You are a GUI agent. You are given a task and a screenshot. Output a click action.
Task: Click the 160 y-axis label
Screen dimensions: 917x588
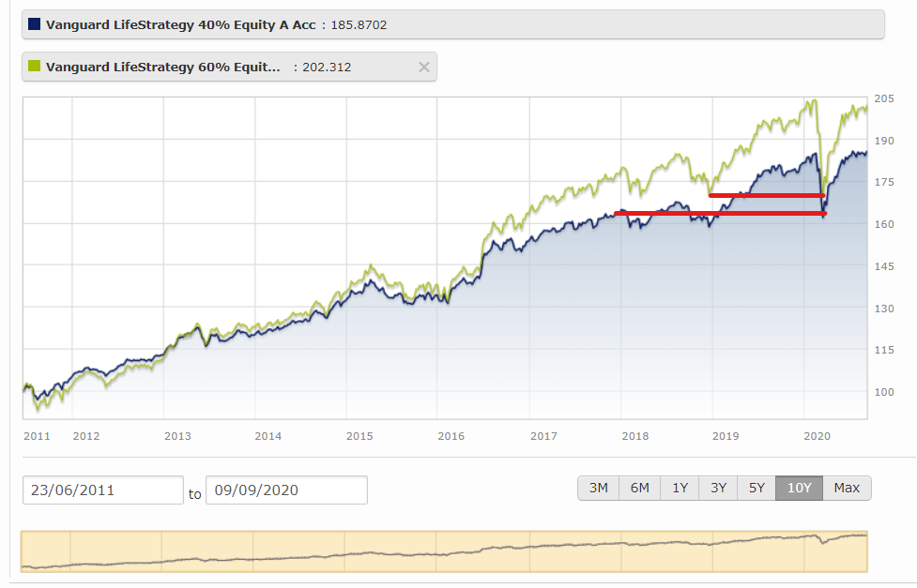coord(883,224)
